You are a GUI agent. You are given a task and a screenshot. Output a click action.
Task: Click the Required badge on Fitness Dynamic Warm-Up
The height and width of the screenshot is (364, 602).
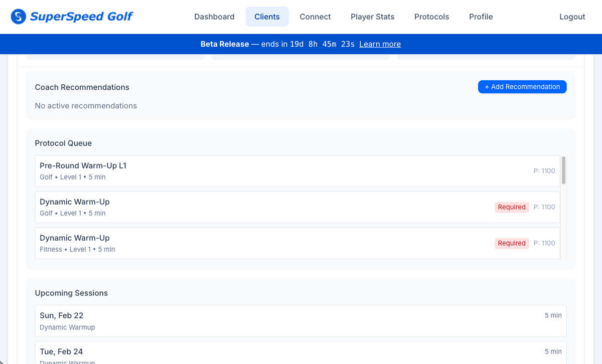511,243
